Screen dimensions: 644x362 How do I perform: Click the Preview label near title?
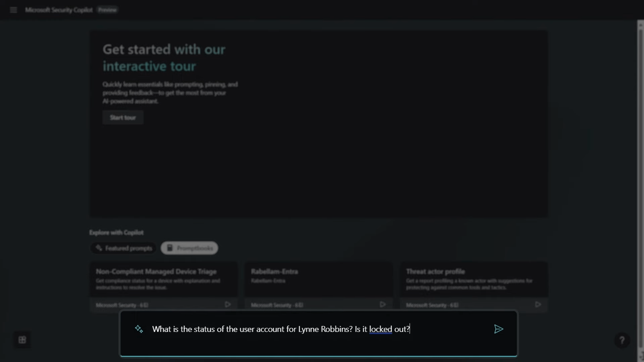click(107, 10)
